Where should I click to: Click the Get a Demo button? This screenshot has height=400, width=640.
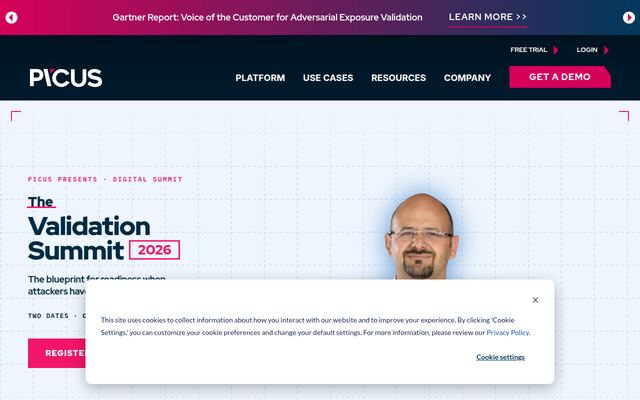coord(560,77)
